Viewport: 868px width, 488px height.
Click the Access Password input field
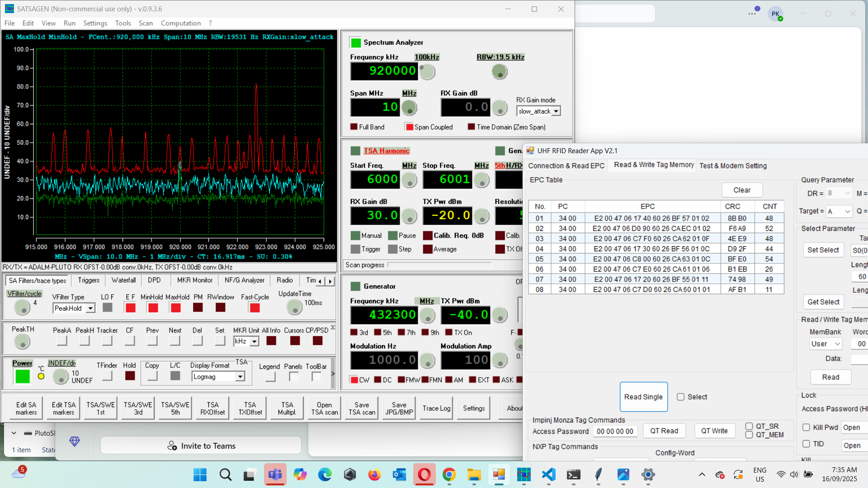pos(615,431)
